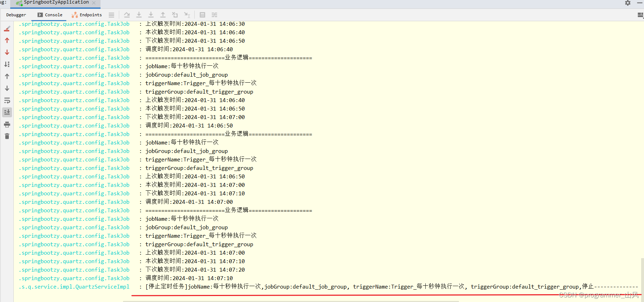Click log line 调度时间 14:07:00
644x302 pixels.
point(189,202)
